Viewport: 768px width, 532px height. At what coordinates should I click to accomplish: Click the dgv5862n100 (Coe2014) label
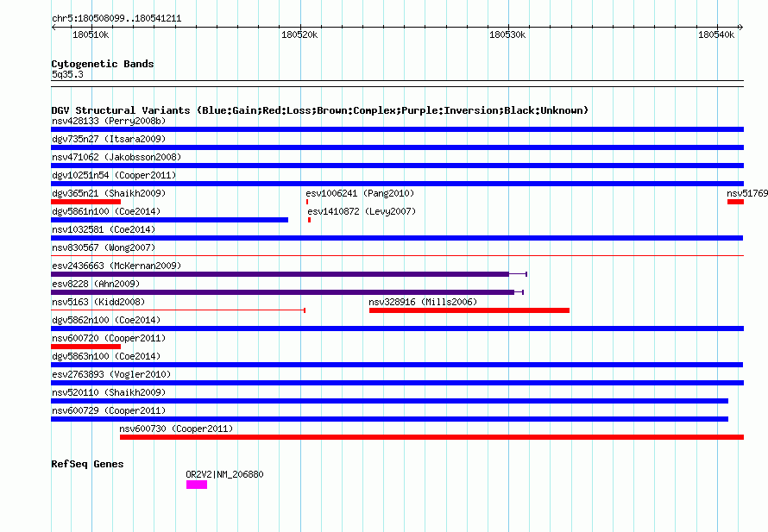pyautogui.click(x=106, y=320)
